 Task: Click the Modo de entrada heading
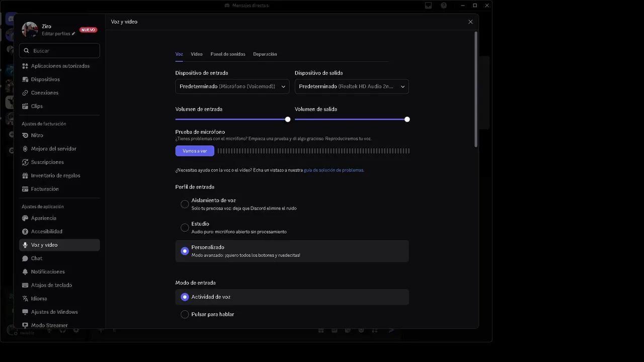pyautogui.click(x=195, y=283)
